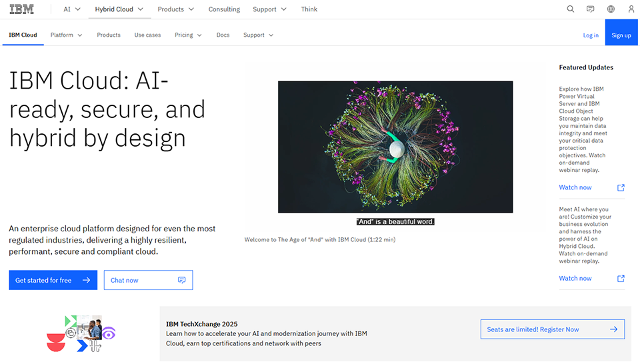Click the TechXchange illustration graphic
This screenshot has width=640, height=364.
pyautogui.click(x=81, y=333)
